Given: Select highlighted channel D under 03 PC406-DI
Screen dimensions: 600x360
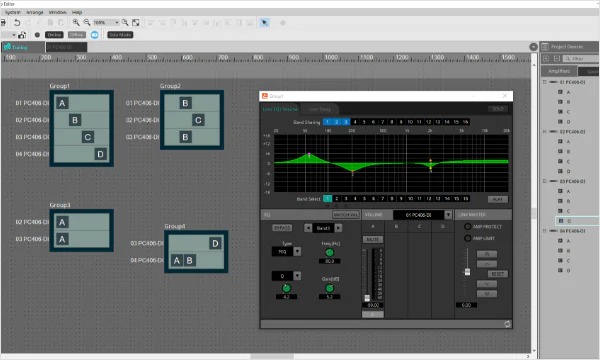Looking at the screenshot, I should coord(577,221).
